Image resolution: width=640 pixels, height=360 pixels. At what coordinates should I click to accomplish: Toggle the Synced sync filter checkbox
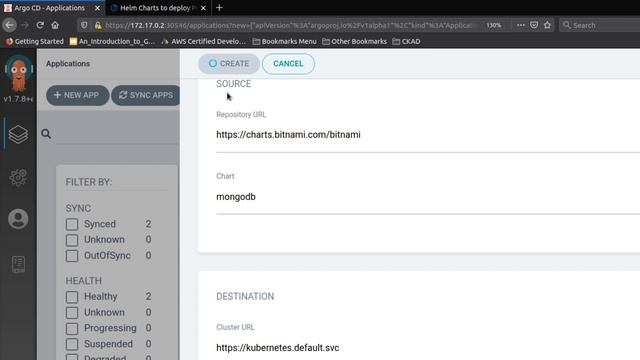(x=72, y=224)
